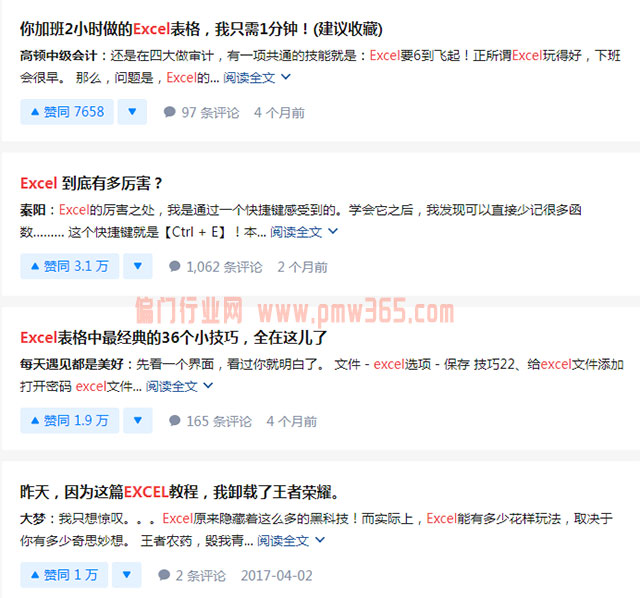
Task: Click author name 每天遇见都是美好
Action: [72, 364]
